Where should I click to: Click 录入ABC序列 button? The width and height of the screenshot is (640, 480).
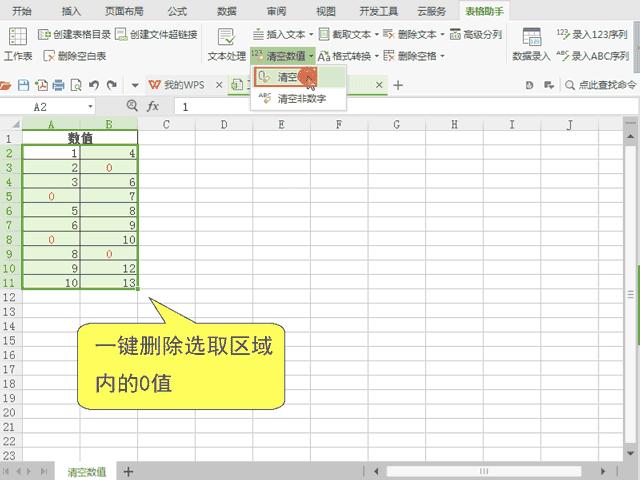click(x=592, y=56)
